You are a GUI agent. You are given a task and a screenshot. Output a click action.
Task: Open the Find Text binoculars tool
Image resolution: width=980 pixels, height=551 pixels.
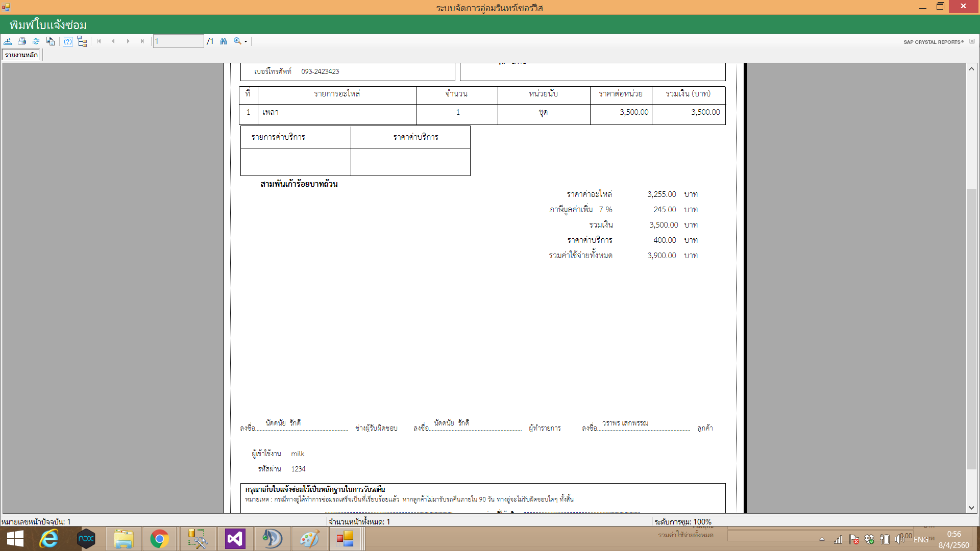click(224, 41)
